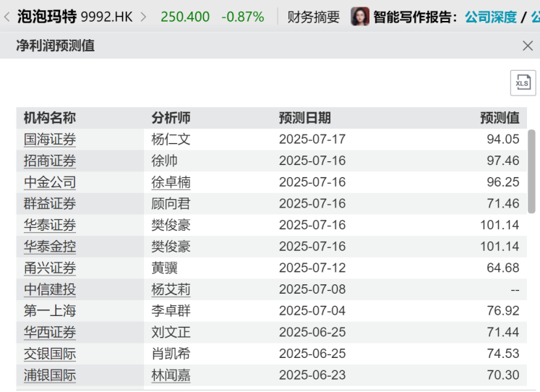Open 华西证券 institution link

(x=50, y=333)
